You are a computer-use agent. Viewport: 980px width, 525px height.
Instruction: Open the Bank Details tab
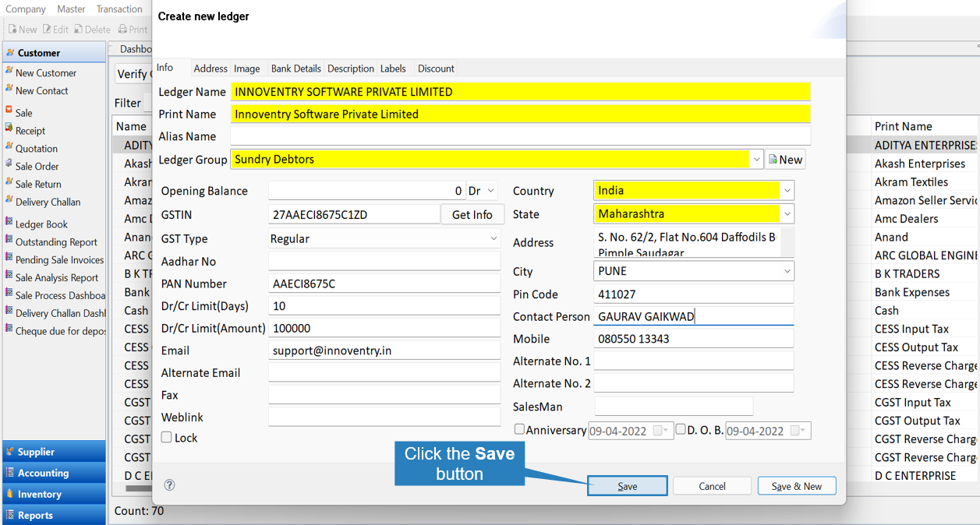[296, 69]
